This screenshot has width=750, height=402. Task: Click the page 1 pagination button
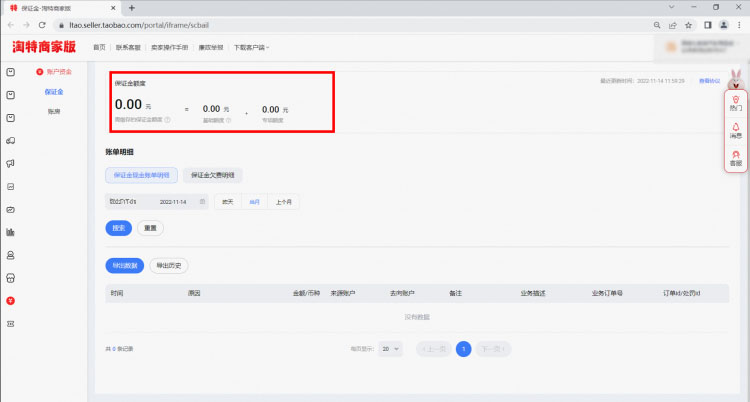[x=463, y=349]
